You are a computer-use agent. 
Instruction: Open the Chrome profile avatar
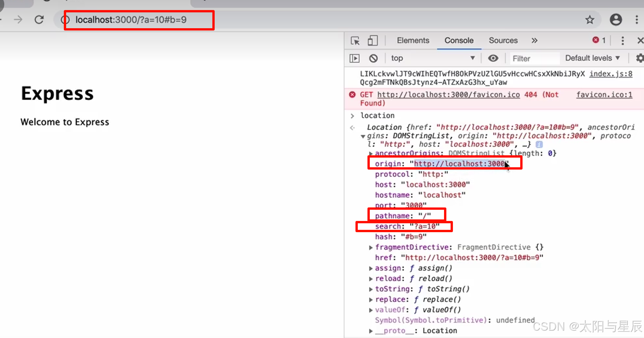(616, 19)
